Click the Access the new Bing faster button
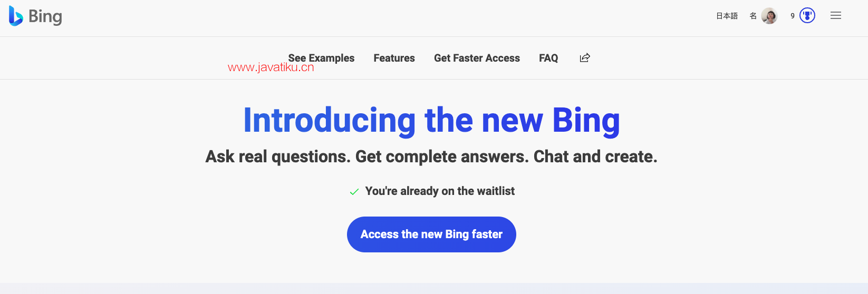 point(431,234)
